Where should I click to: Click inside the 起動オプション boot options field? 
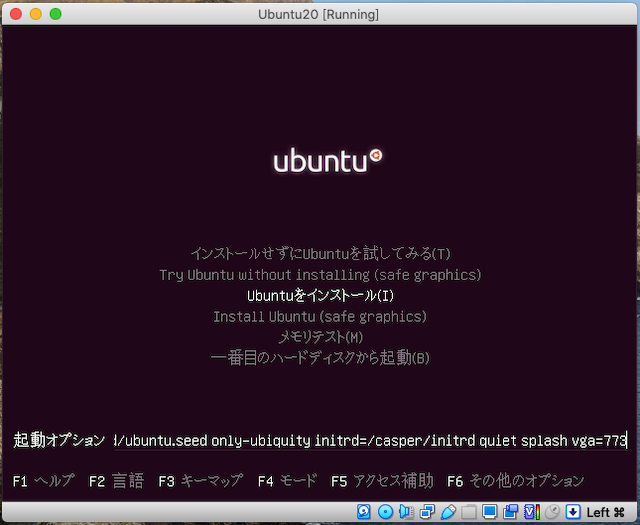[370, 440]
